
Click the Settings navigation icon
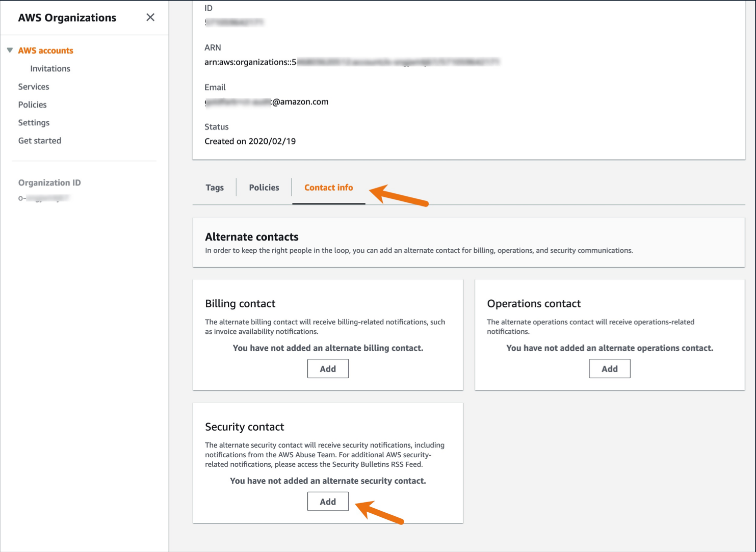33,122
